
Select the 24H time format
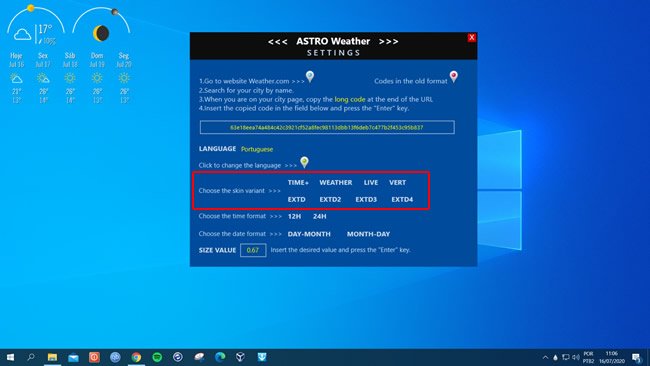(320, 216)
